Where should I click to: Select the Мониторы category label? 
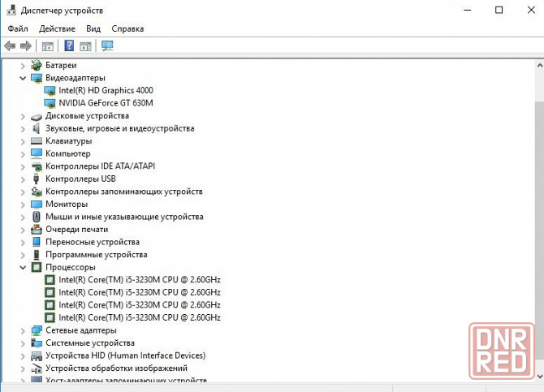click(67, 205)
